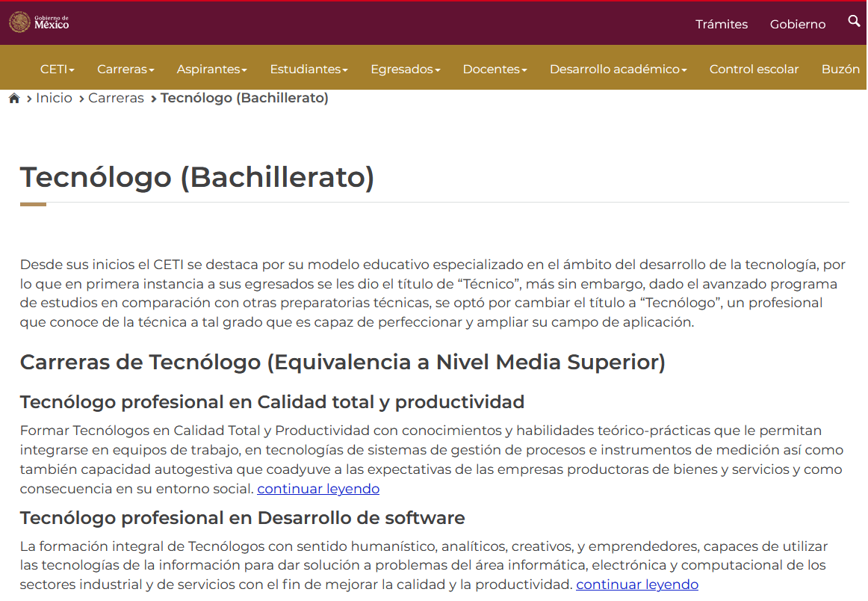Click breadcrumb text 'Tecnólogo (Bachillerato)'
The image size is (868, 601).
pyautogui.click(x=244, y=98)
